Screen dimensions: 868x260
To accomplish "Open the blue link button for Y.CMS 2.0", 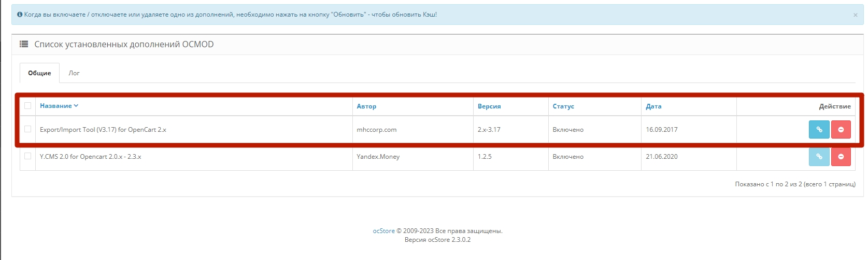I will tap(819, 157).
